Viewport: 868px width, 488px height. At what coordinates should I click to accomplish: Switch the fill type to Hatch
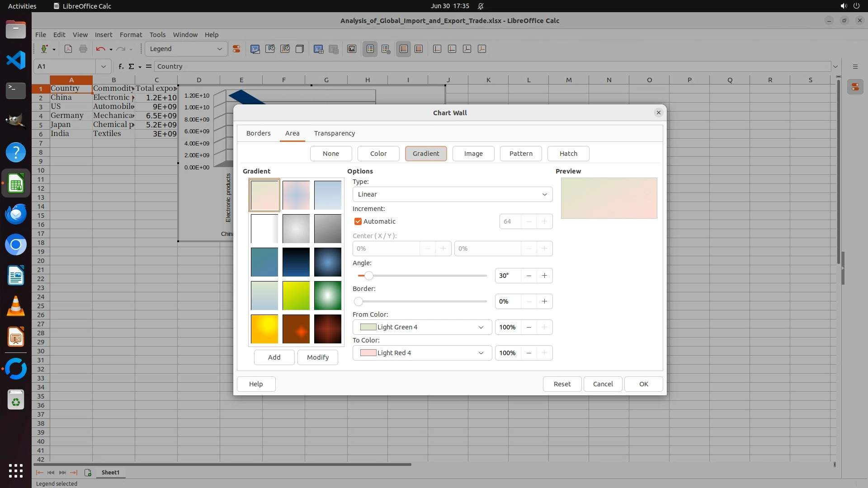[568, 154]
